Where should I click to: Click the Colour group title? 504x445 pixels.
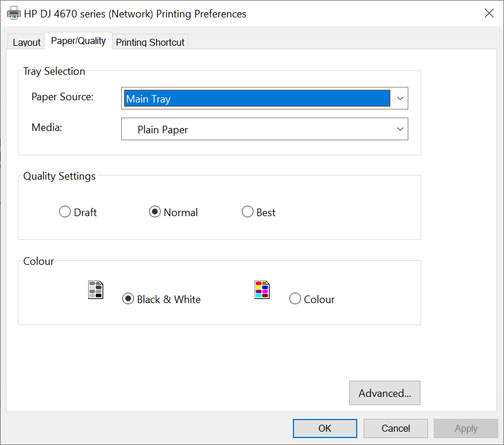39,261
